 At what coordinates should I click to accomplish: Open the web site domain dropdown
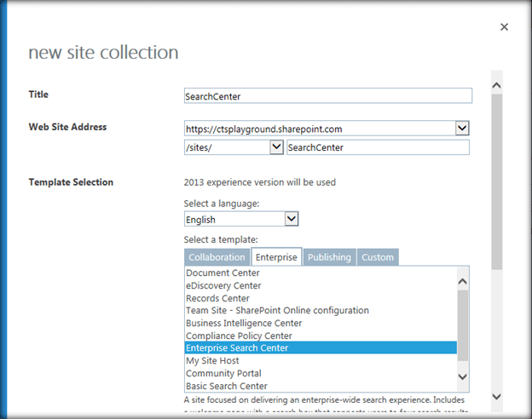pos(462,128)
